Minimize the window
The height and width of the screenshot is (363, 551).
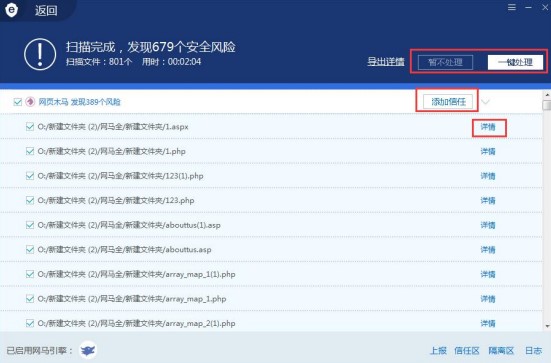click(528, 7)
